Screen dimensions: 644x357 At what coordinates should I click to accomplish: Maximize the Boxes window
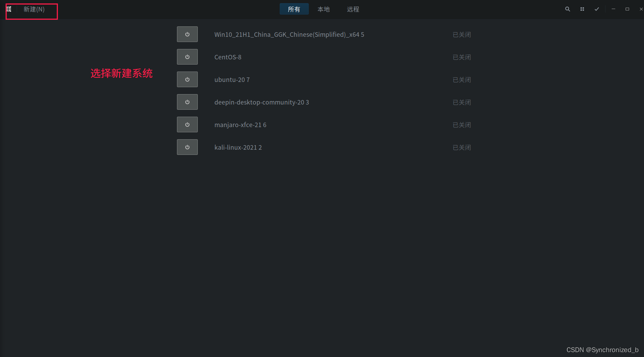pyautogui.click(x=627, y=9)
